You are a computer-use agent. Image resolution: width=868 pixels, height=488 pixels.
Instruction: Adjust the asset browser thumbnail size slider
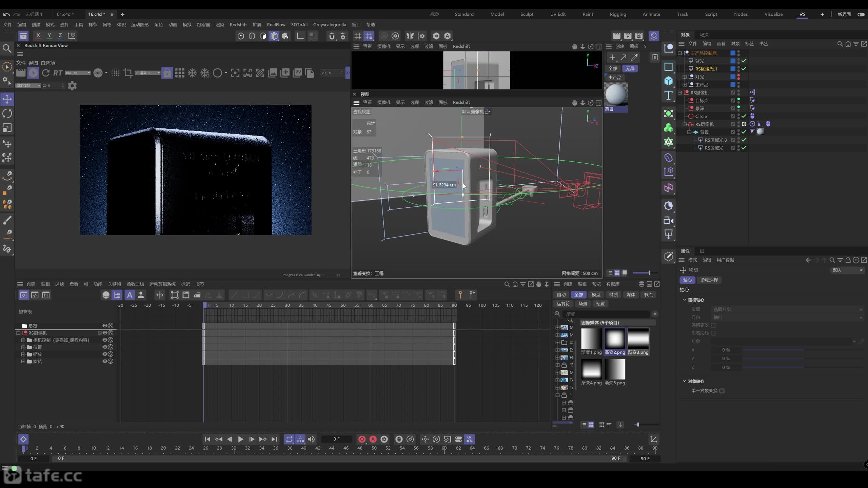(637, 425)
